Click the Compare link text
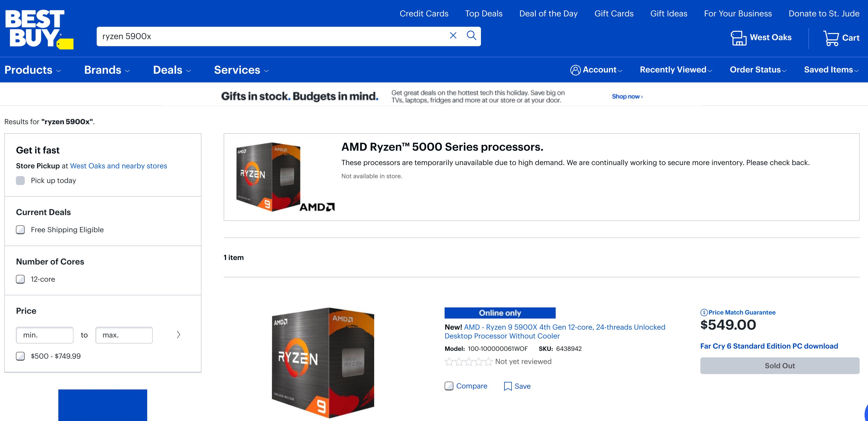This screenshot has width=868, height=421. pyautogui.click(x=471, y=386)
